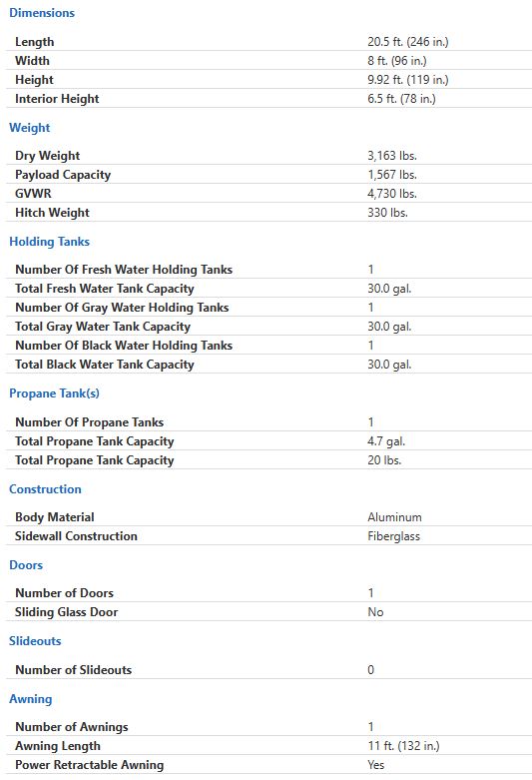Select the Body Material value Aluminum

coord(394,517)
